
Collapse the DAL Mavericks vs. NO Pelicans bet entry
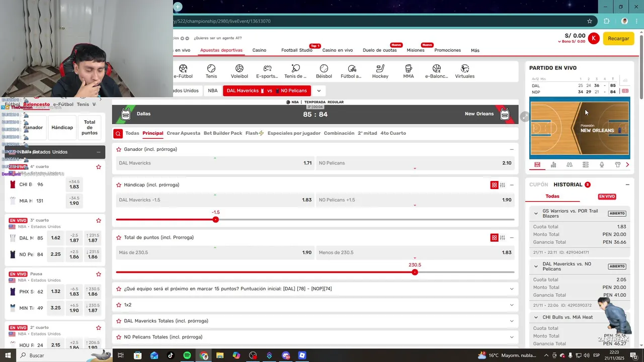click(x=536, y=266)
